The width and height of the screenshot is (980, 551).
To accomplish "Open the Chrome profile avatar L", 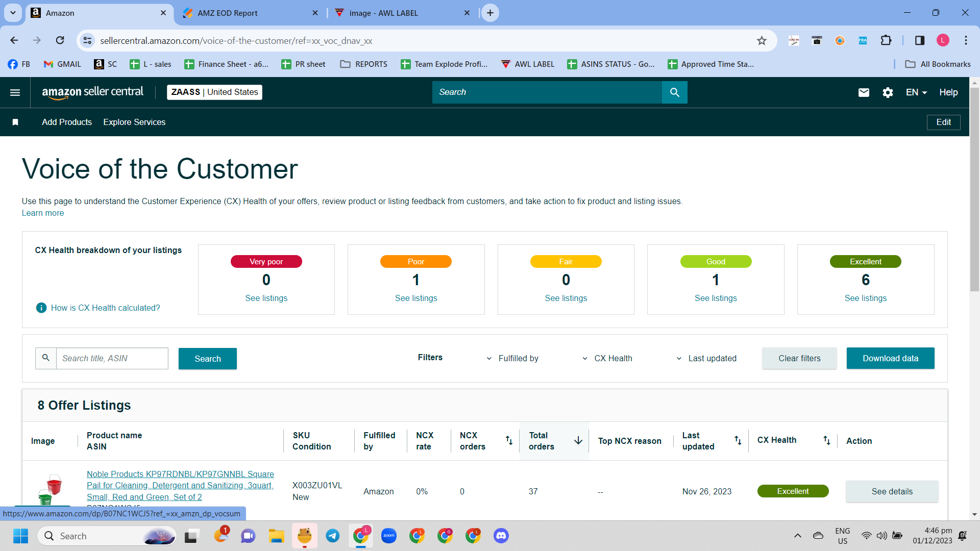I will 943,40.
